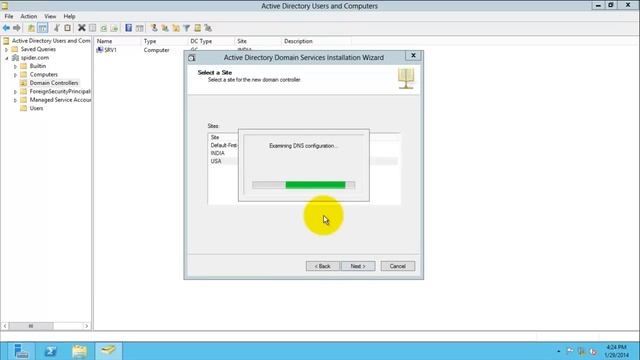Sort list by Name column header

[118, 41]
